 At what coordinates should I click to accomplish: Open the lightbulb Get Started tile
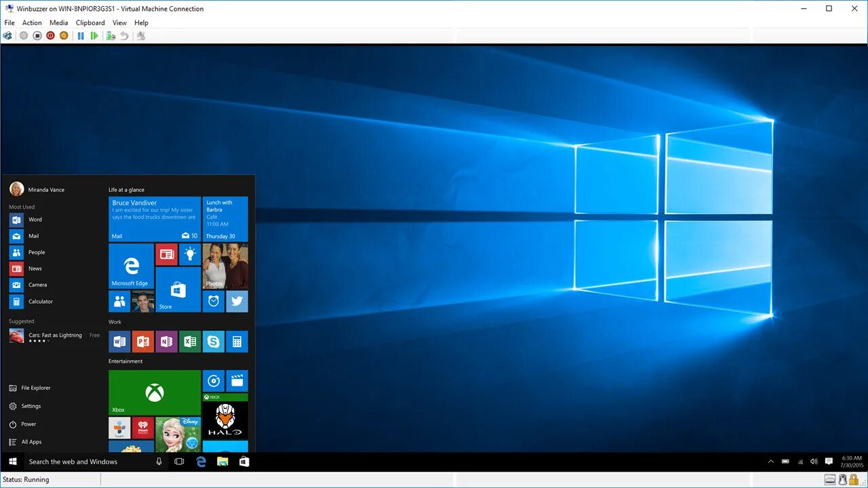(190, 254)
